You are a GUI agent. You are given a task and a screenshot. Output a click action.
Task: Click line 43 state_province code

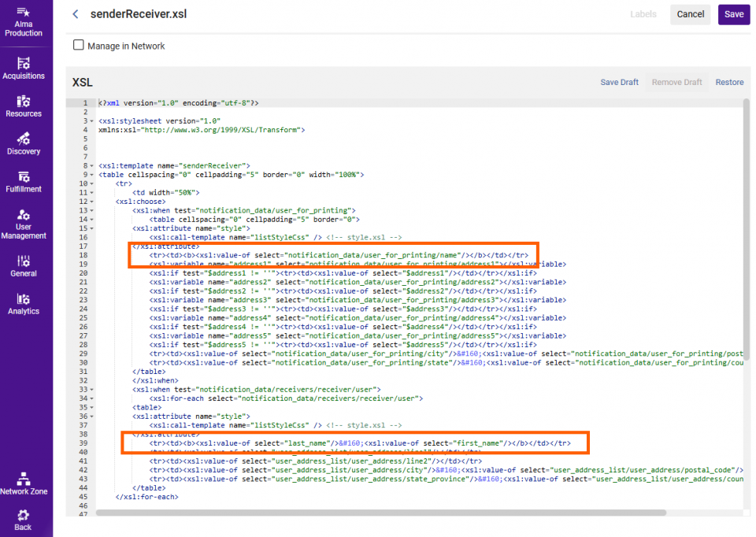(x=446, y=480)
